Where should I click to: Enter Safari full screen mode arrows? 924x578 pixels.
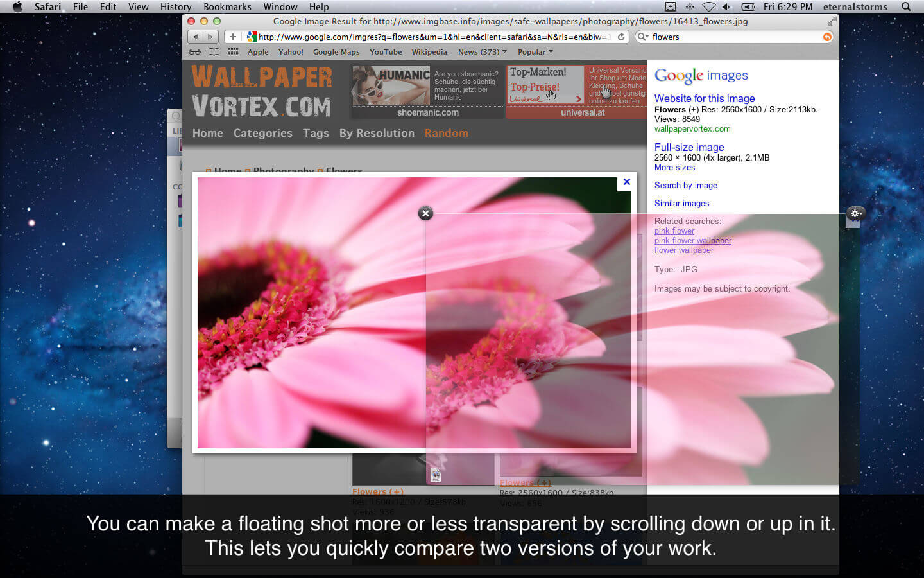point(832,21)
